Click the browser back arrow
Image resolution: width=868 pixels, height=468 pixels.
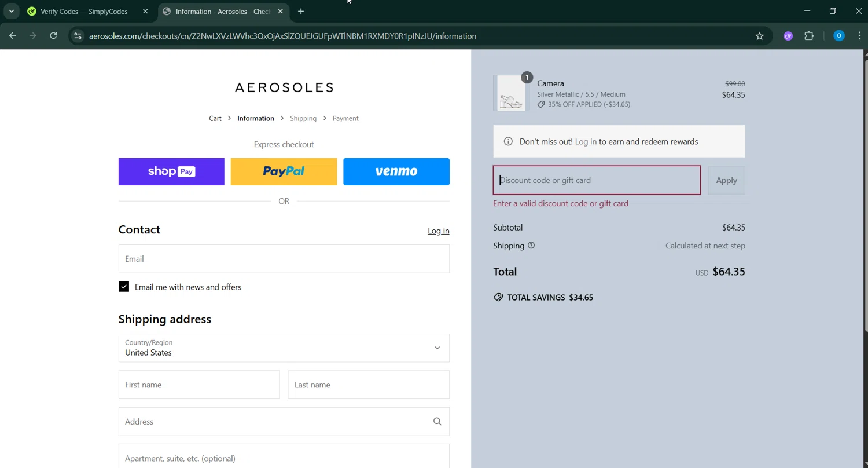13,36
